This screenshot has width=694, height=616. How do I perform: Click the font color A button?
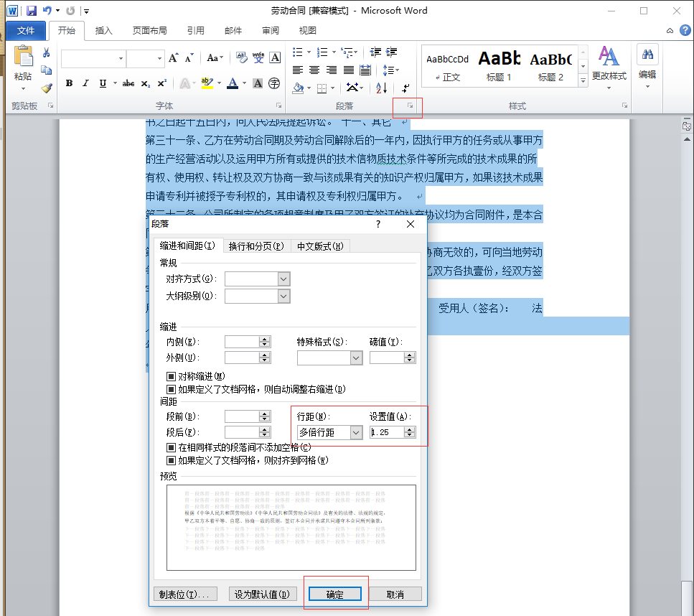233,83
